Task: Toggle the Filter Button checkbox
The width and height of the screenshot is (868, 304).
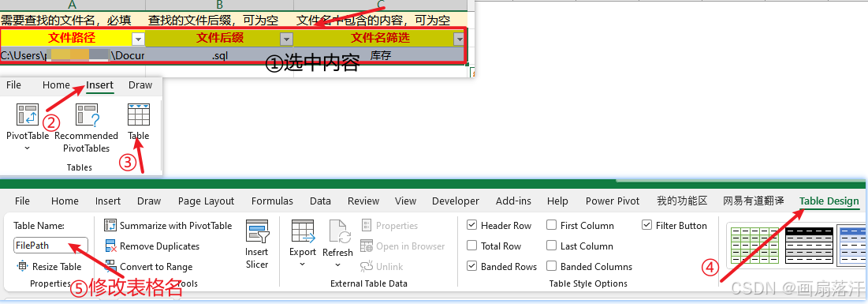Action: pos(646,225)
